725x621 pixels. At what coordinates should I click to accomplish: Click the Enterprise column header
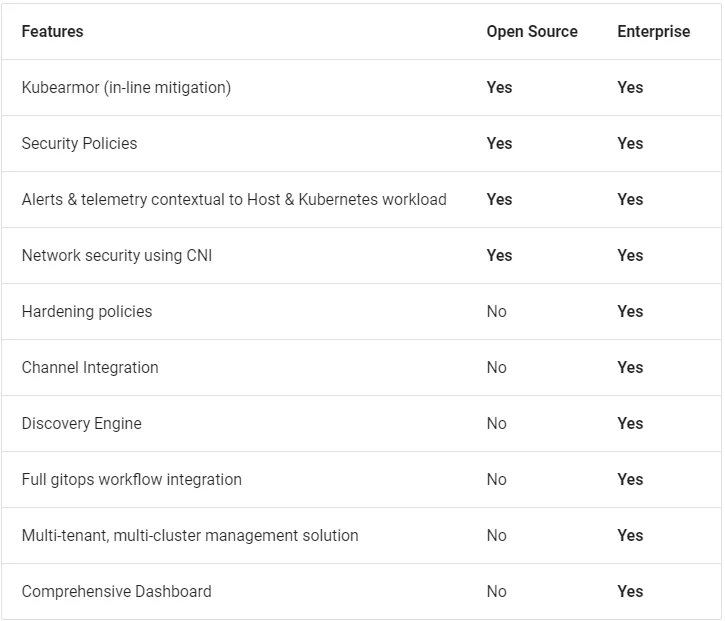[x=653, y=32]
